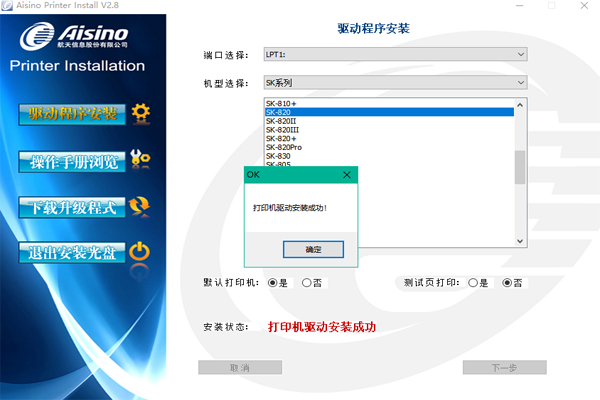
Task: Close the OK dialog with X
Action: (346, 174)
